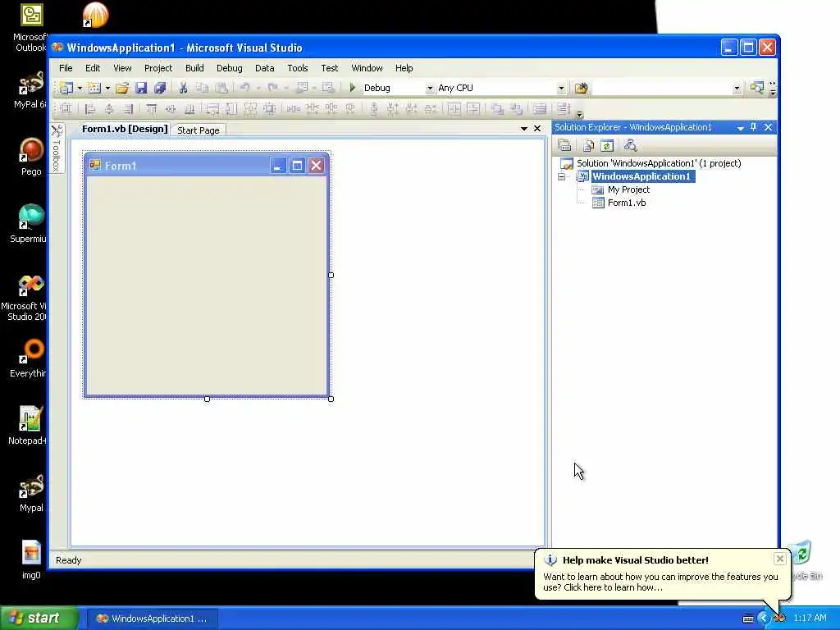Open the active document list dropdown arrow

click(524, 129)
